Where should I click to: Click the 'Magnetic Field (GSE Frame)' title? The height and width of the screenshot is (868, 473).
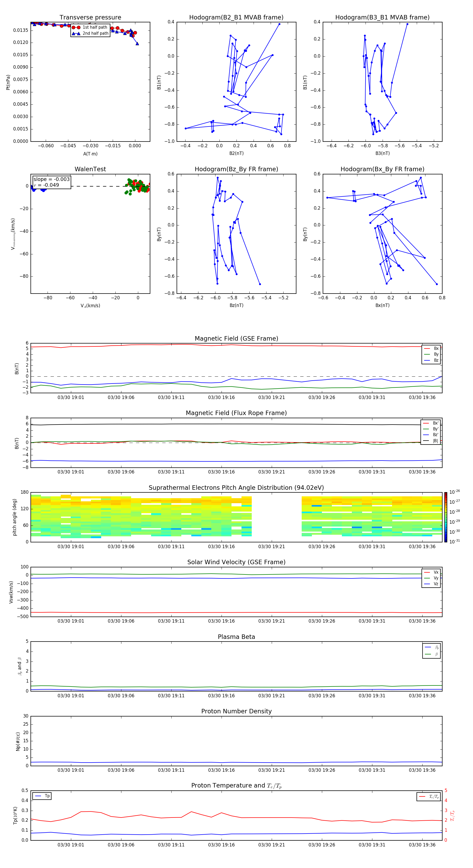[x=236, y=339]
